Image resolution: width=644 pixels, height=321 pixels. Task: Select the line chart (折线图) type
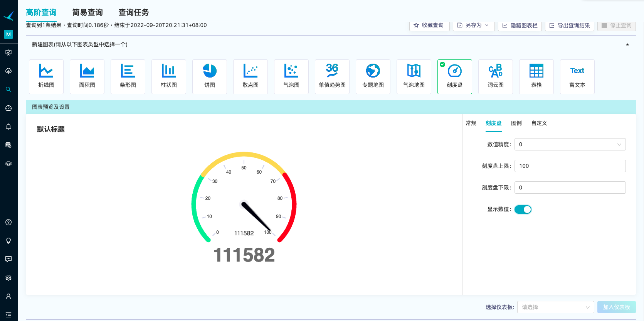pyautogui.click(x=46, y=77)
